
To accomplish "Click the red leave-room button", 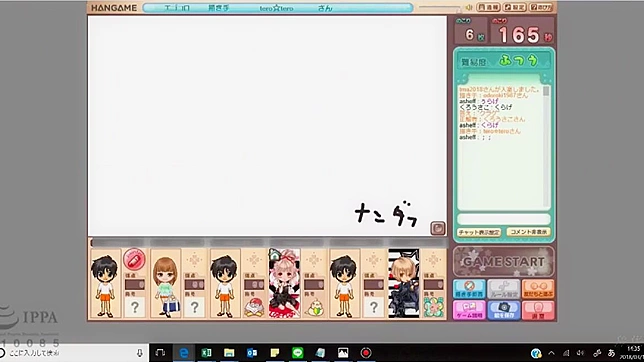I will point(538,310).
